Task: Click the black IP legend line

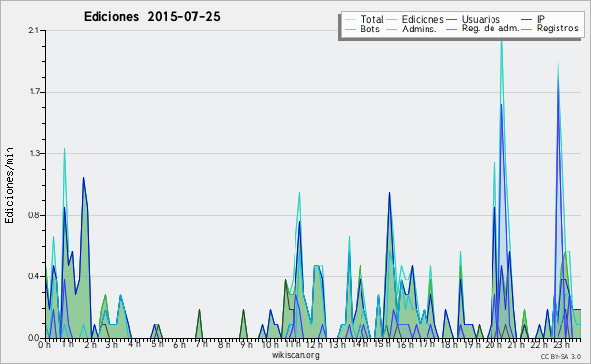Action: coord(527,20)
